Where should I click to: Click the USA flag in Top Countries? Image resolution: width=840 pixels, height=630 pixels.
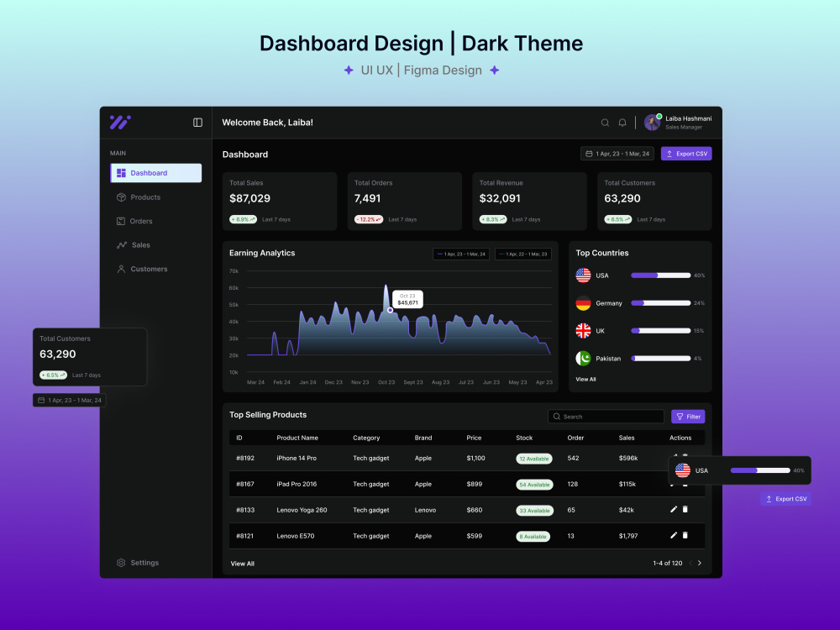[584, 276]
